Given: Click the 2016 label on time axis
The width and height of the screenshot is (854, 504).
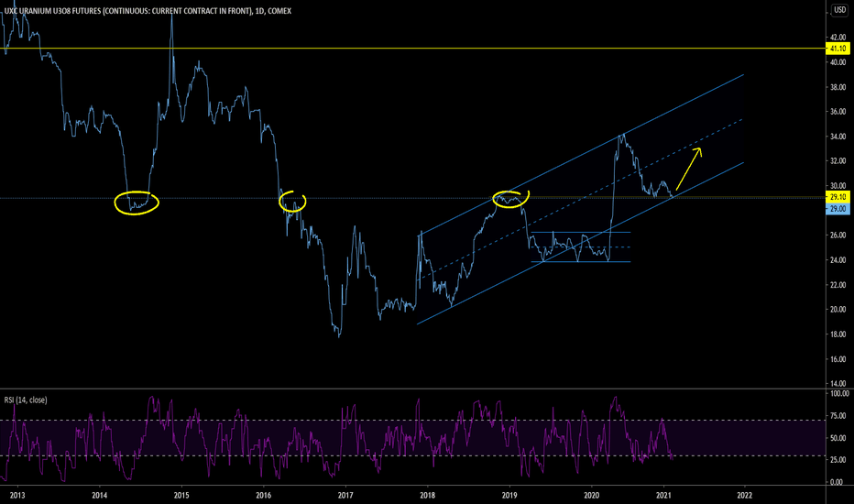Looking at the screenshot, I should click(263, 495).
